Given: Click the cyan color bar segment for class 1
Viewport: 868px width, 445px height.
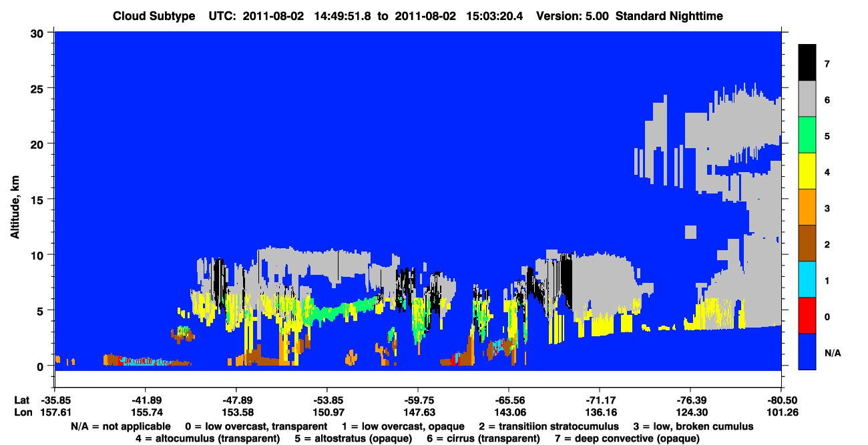Looking at the screenshot, I should (807, 280).
